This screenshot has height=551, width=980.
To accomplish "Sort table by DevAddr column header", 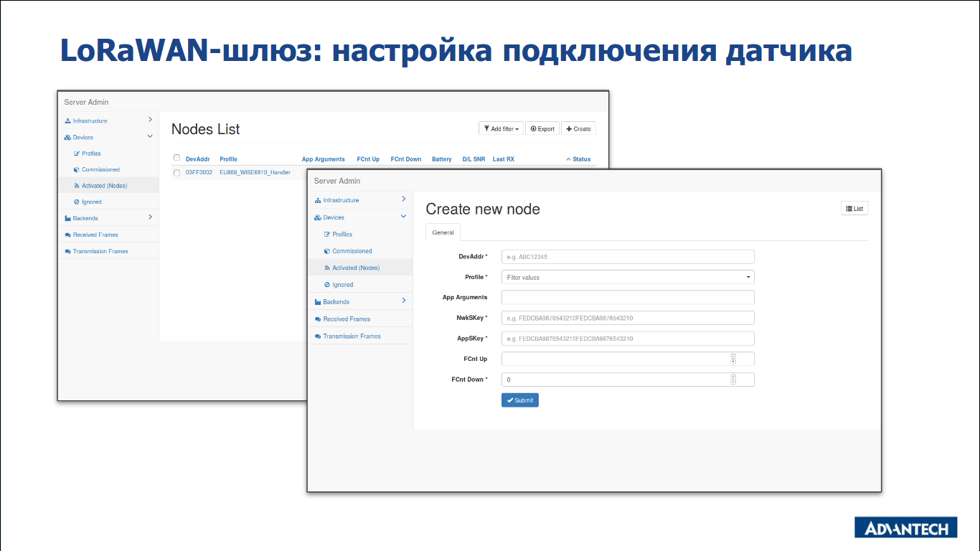I will click(x=197, y=159).
